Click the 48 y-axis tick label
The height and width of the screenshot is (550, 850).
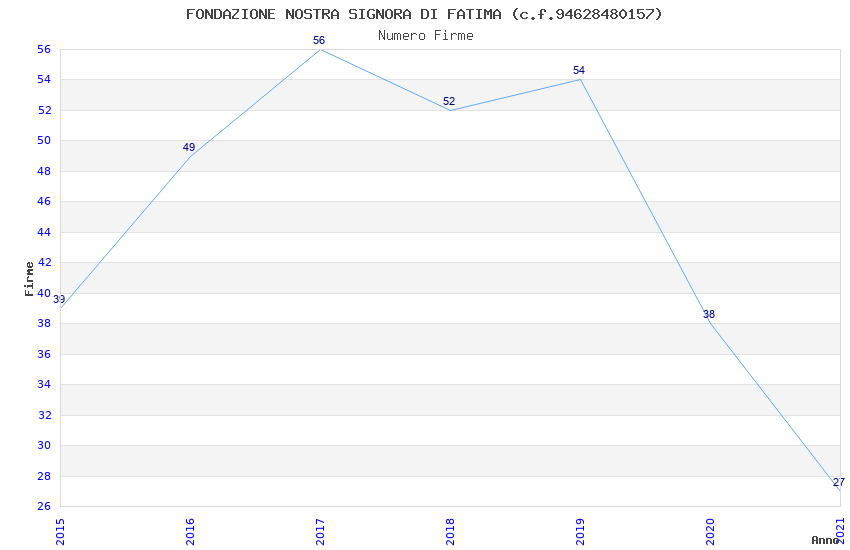click(44, 171)
